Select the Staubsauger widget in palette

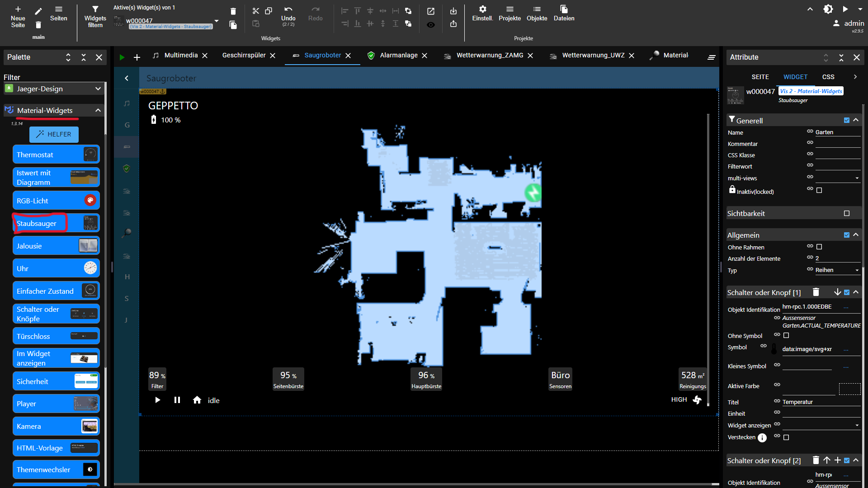coord(56,223)
